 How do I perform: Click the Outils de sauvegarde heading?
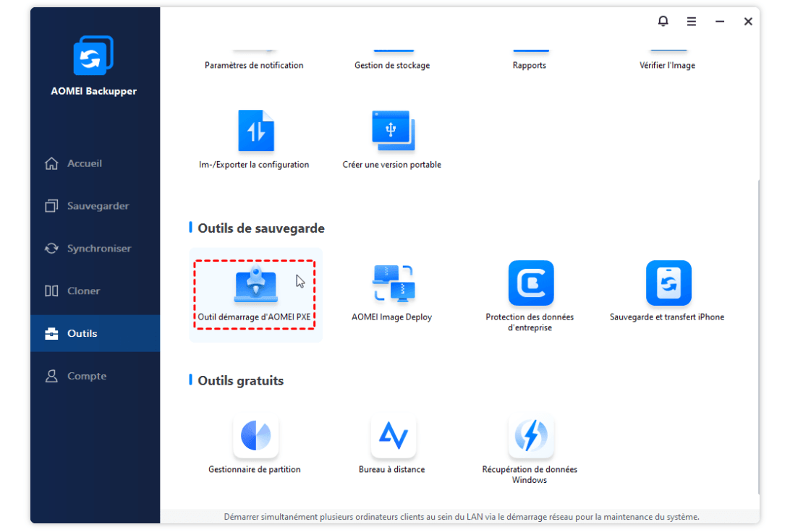(261, 228)
